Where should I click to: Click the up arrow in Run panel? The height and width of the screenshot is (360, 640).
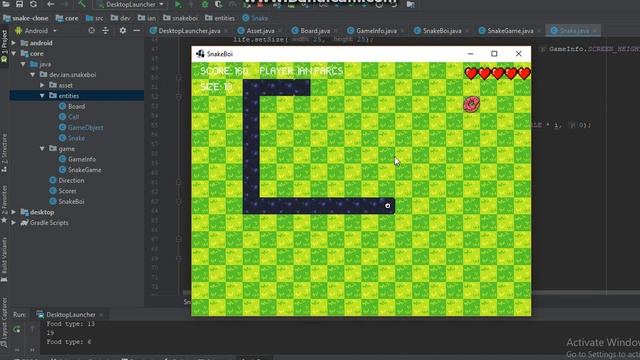pyautogui.click(x=32, y=329)
